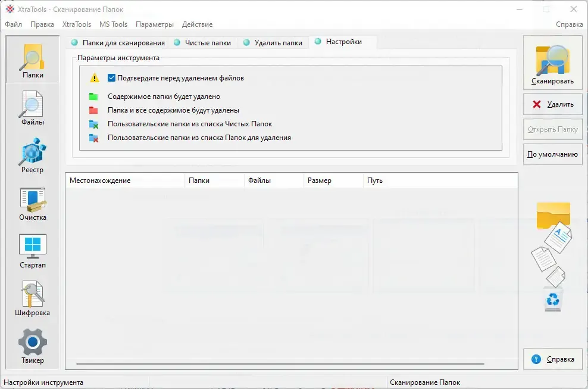
Task: Click the recycle bin illustration
Action: coord(553,299)
